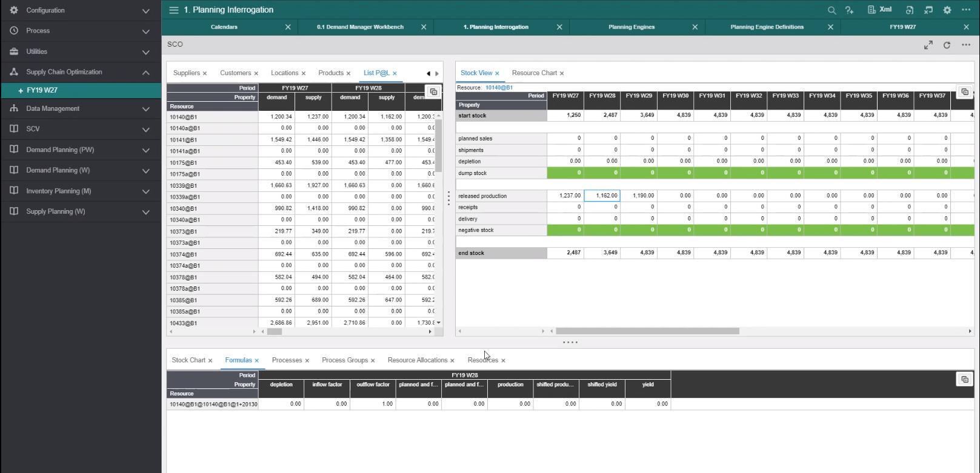Open the hamburger menu beside Planning Interrogation
The height and width of the screenshot is (473, 980).
(x=173, y=10)
